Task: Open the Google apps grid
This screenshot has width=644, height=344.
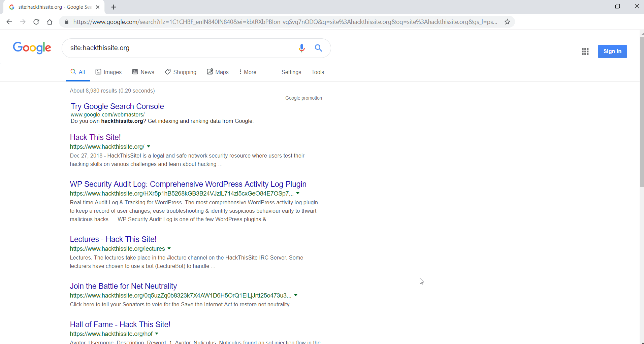Action: pyautogui.click(x=585, y=51)
